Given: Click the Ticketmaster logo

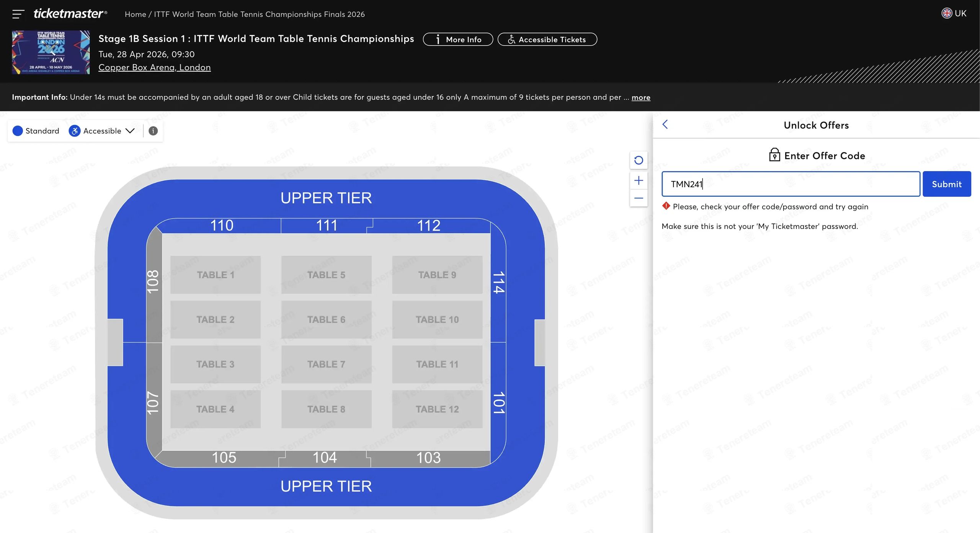Looking at the screenshot, I should (70, 14).
